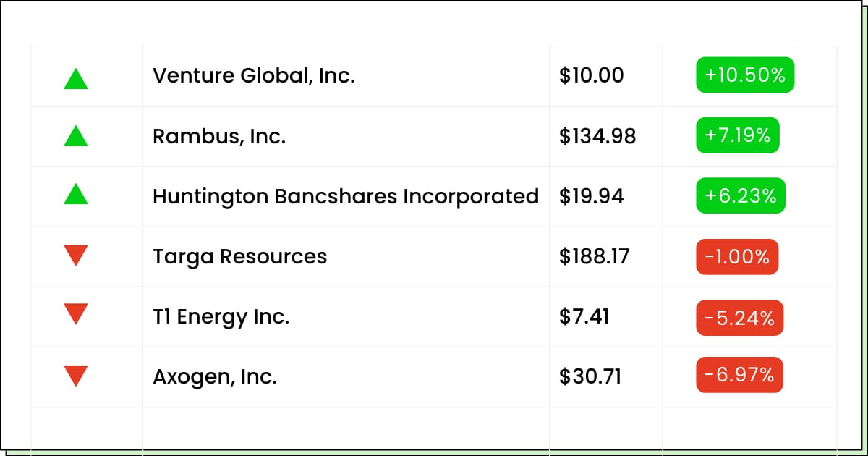Click the -5.24% red badge
Viewport: 868px width, 456px height.
pyautogui.click(x=739, y=317)
